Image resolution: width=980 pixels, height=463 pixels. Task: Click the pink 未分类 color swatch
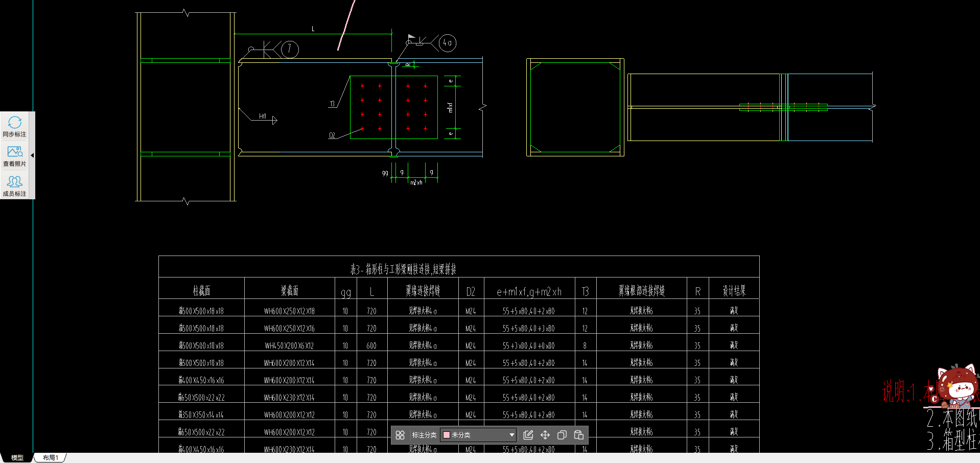coord(447,435)
